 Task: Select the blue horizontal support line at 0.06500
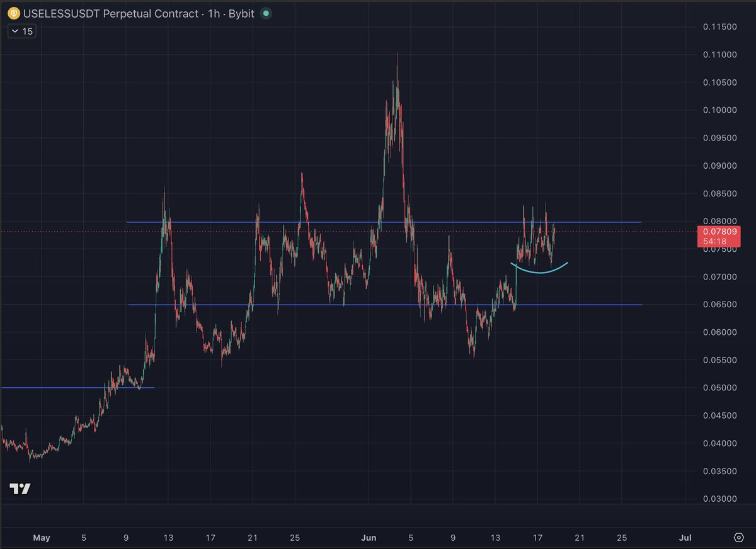pyautogui.click(x=385, y=305)
